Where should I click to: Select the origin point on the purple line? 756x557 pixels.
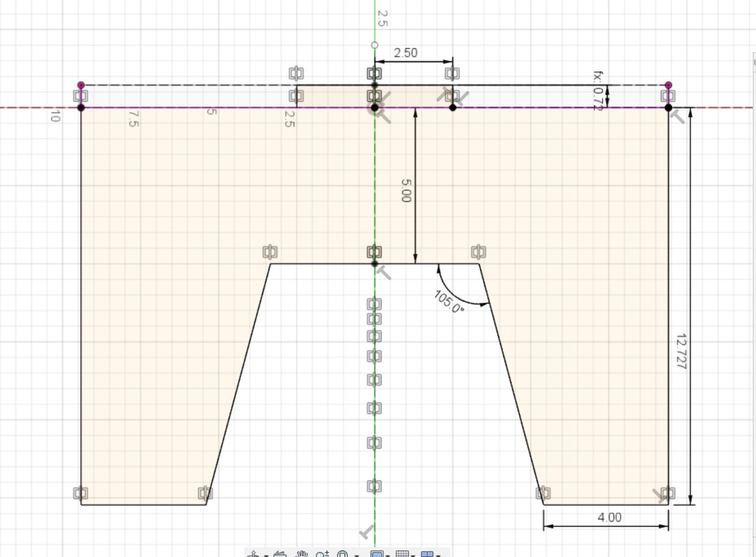tap(374, 107)
